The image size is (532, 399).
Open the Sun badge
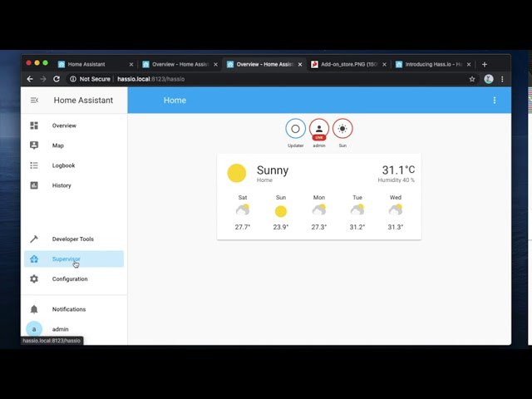coord(342,129)
